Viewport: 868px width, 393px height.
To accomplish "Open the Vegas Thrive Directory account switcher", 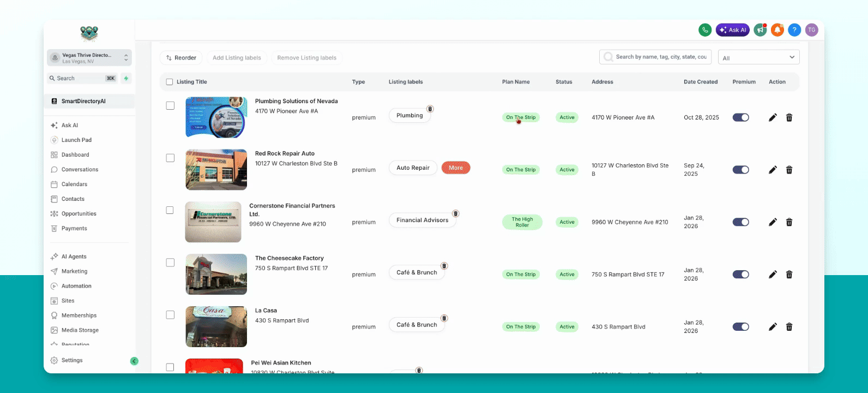I will pyautogui.click(x=89, y=58).
